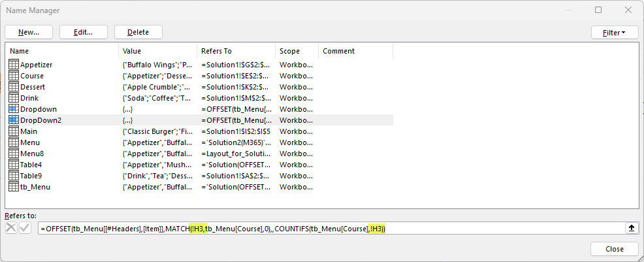The image size is (644, 262).
Task: Close the Name Manager with Close button
Action: 614,249
